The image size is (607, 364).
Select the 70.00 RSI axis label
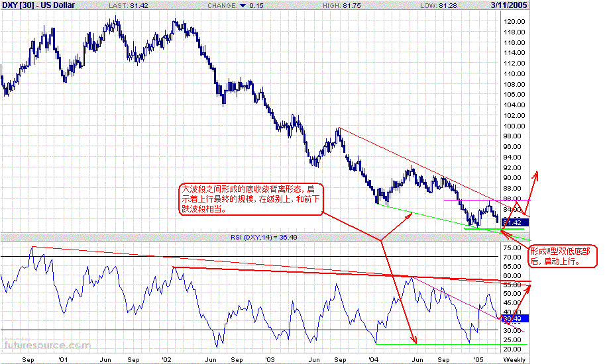512,257
